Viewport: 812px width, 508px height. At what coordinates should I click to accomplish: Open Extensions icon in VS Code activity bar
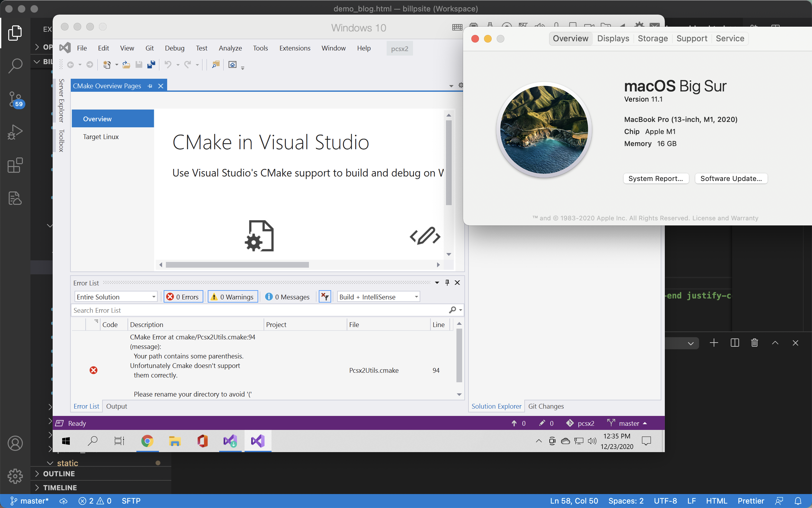tap(15, 165)
